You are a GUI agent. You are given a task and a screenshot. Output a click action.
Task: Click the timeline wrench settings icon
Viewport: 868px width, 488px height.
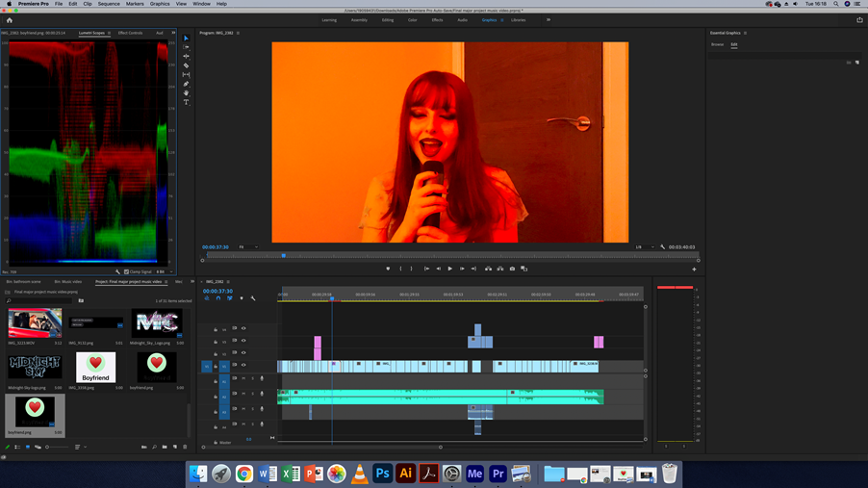point(253,298)
